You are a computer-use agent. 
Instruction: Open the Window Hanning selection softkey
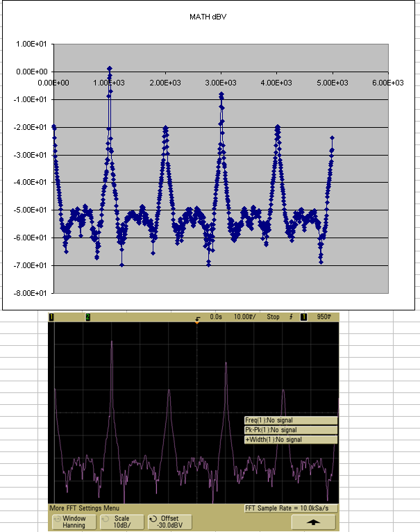click(74, 522)
